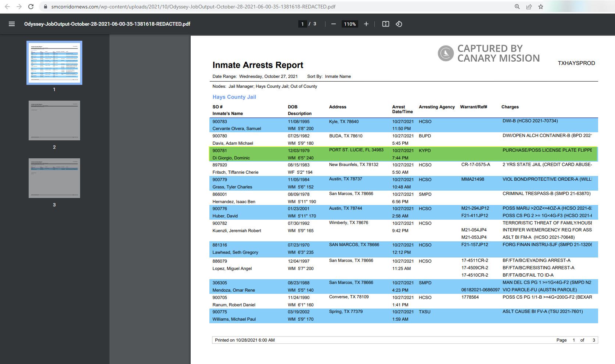Toggle the PDF sidebar menu icon
Viewport: 615px width, 364px height.
point(12,24)
